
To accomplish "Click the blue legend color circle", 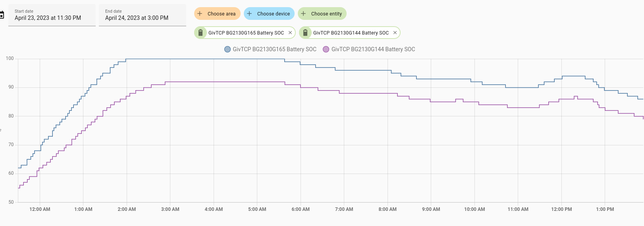I will 228,49.
